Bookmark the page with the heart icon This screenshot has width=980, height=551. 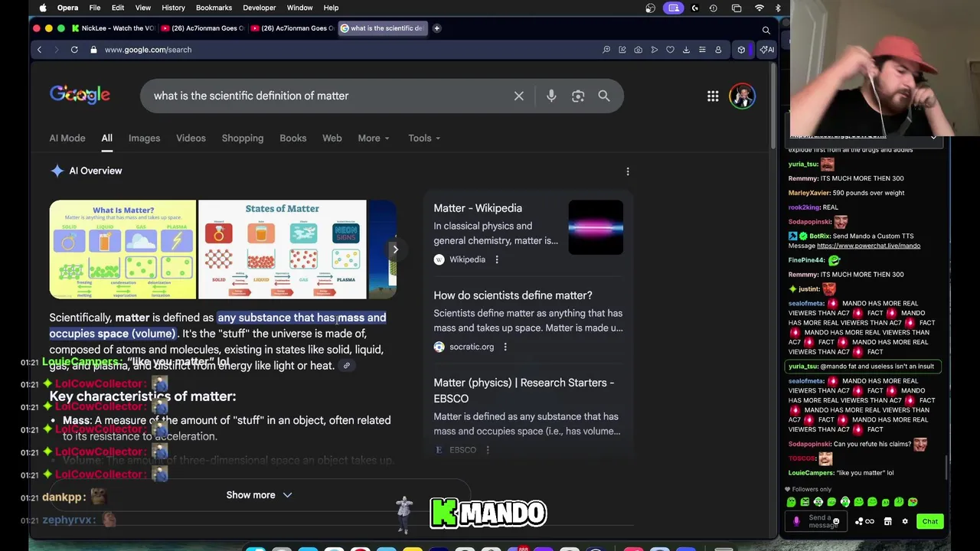(x=670, y=50)
